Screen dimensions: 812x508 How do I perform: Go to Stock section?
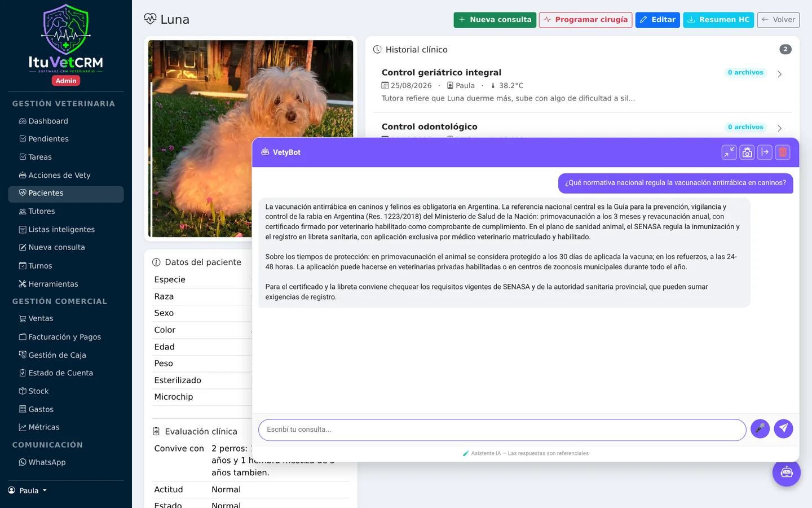tap(66, 391)
